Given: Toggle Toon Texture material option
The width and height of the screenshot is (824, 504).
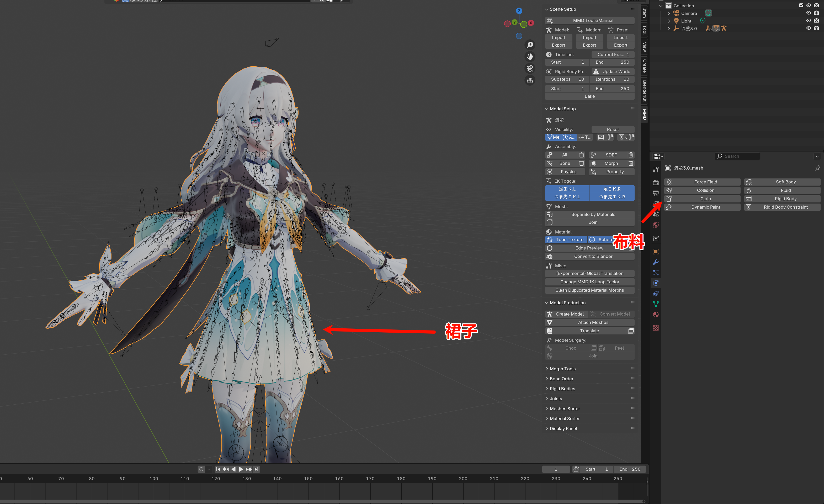Looking at the screenshot, I should [566, 240].
